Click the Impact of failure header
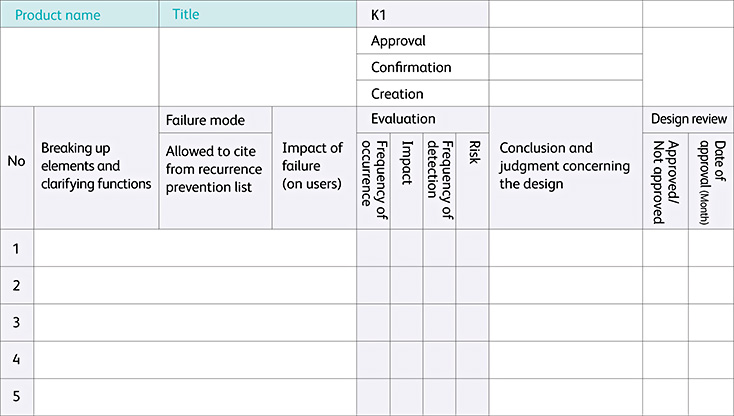The image size is (734, 416). [314, 166]
